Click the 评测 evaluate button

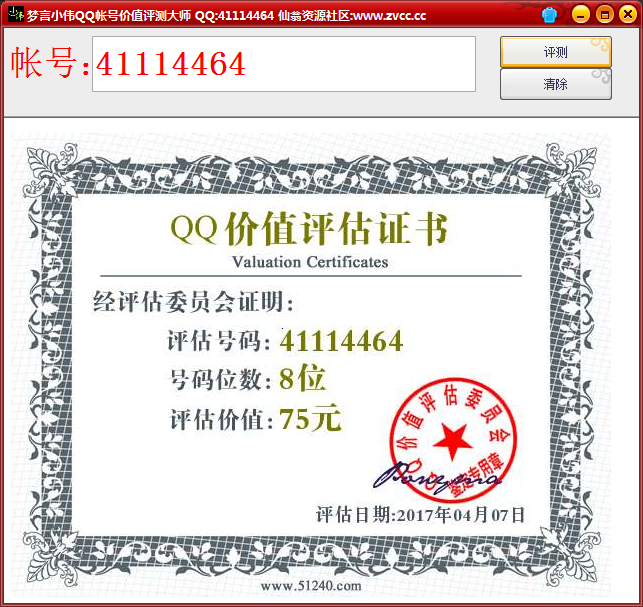point(556,52)
